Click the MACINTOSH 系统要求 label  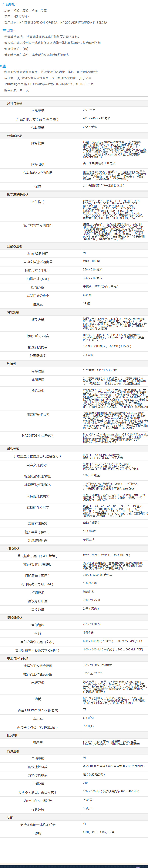38,436
